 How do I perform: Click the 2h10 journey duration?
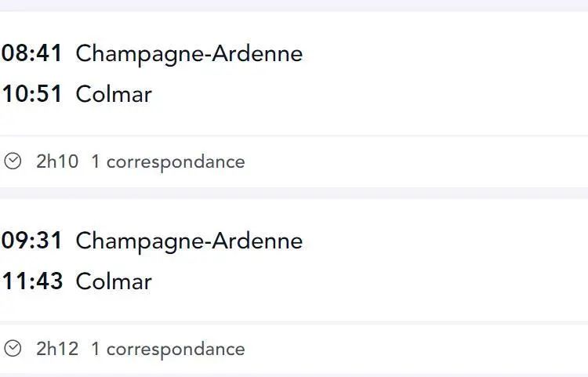tap(57, 161)
